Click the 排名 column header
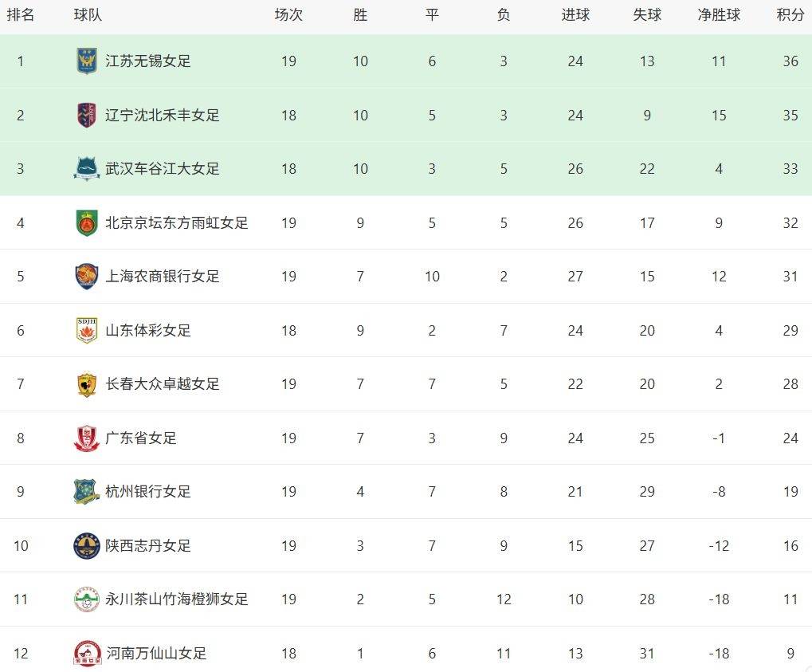This screenshot has height=672, width=812. [21, 15]
